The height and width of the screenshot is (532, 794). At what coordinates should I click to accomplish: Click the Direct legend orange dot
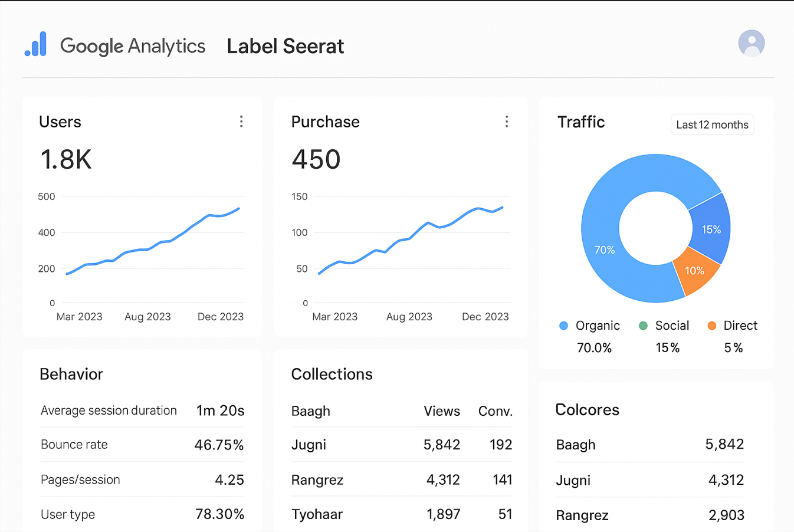(x=711, y=326)
